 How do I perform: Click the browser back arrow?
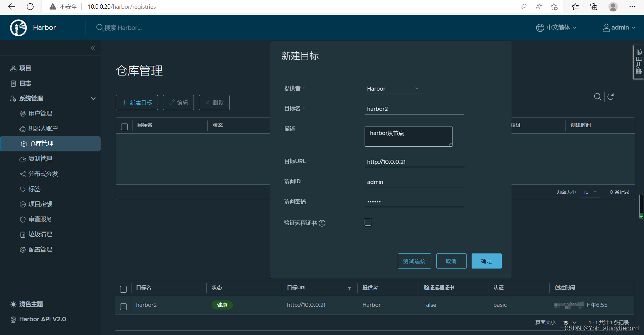click(12, 7)
